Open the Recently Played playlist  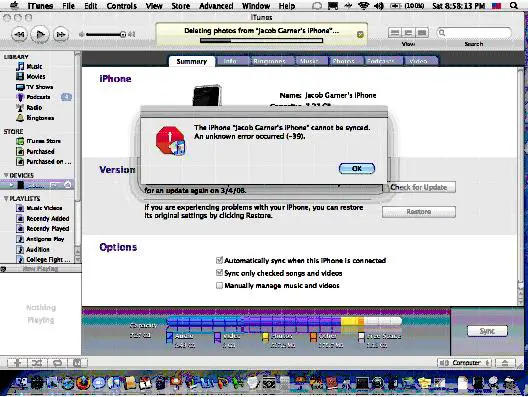click(47, 229)
